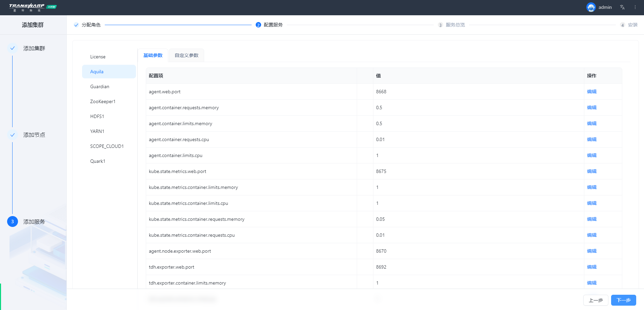This screenshot has width=644, height=310.
Task: Click the 下一步 next button
Action: [x=623, y=300]
